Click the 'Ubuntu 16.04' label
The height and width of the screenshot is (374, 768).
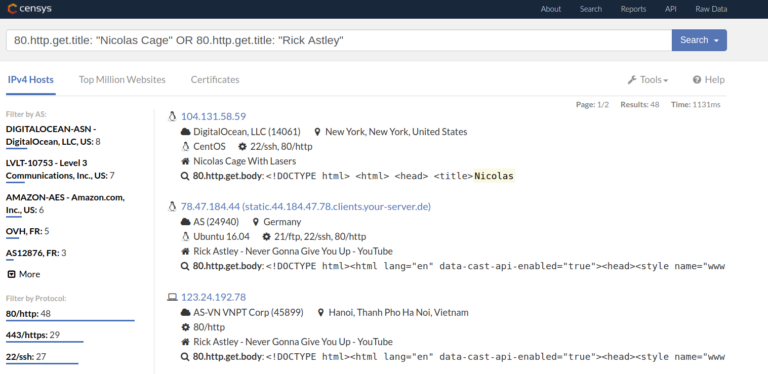pyautogui.click(x=221, y=237)
